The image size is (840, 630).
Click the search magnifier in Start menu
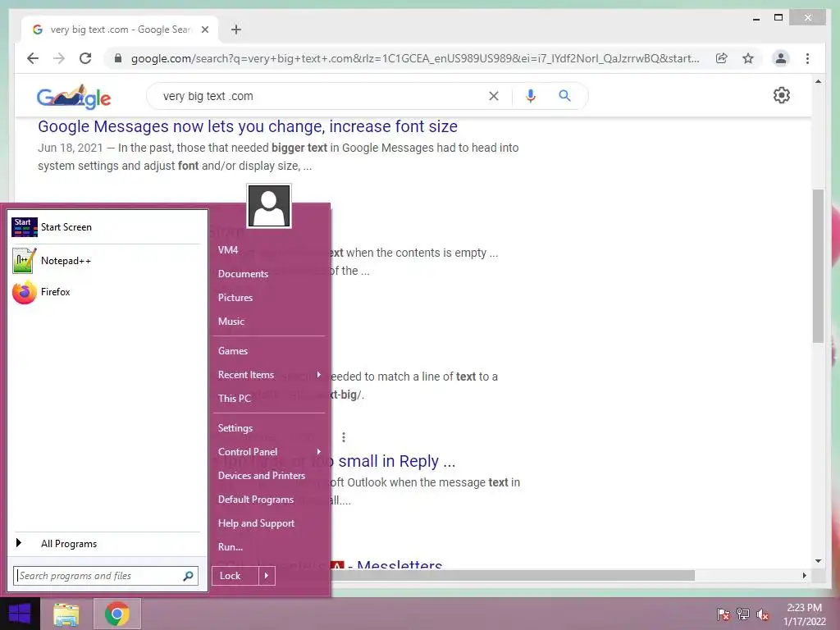(188, 576)
